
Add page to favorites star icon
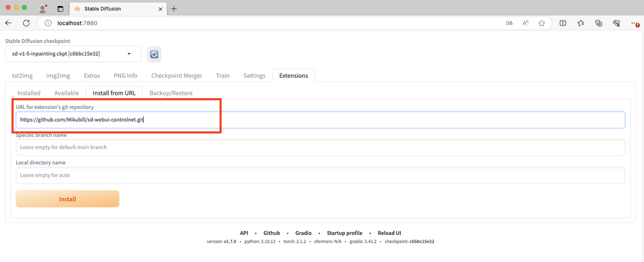541,23
